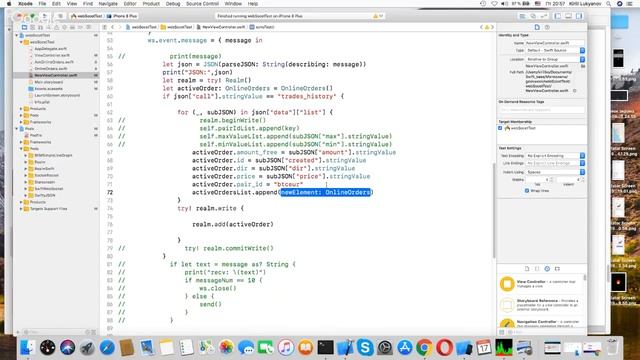
Task: Click the scheme selector in toolbar
Action: [87, 16]
